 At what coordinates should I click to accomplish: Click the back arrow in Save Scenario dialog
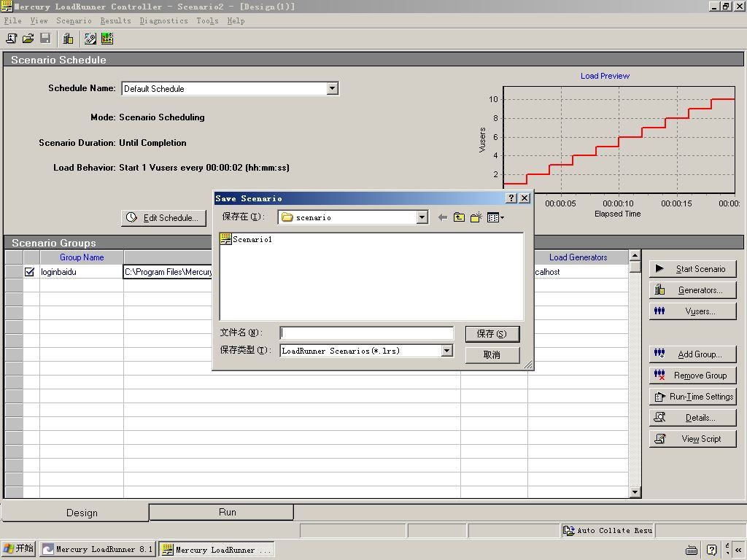pos(442,217)
